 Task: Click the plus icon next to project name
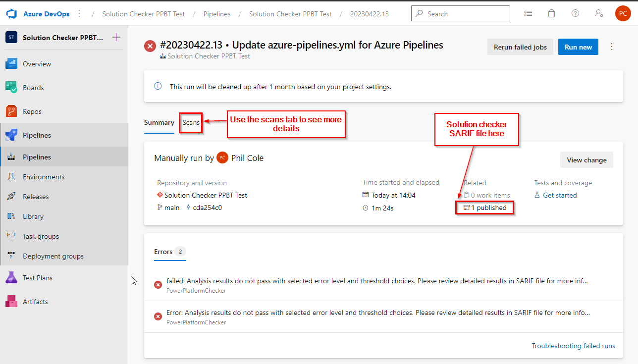click(116, 38)
